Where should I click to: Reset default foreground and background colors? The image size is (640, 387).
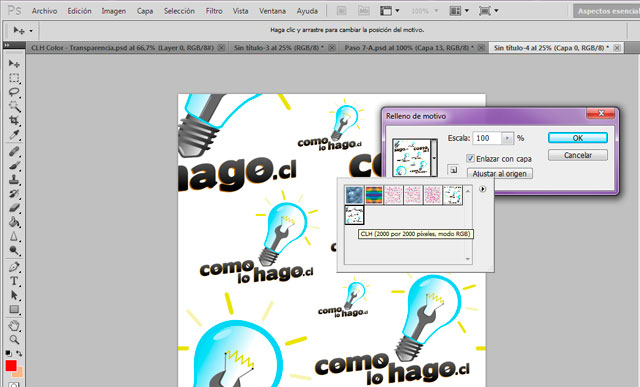[x=8, y=353]
